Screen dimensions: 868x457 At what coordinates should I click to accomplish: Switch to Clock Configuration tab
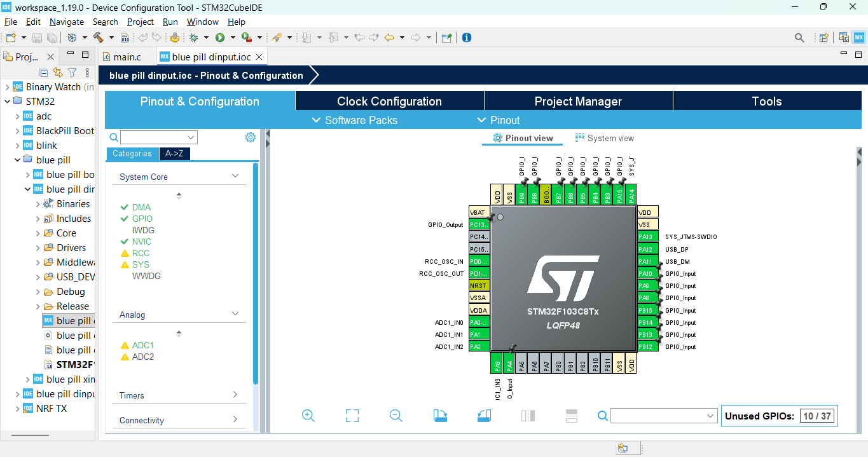[x=389, y=101]
